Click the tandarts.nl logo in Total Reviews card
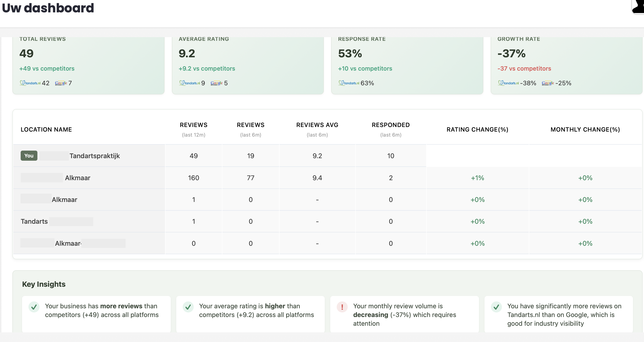 (x=30, y=83)
